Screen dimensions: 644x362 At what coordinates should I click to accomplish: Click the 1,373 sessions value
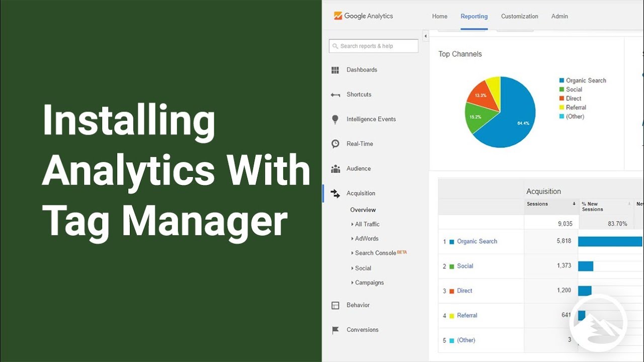pos(564,265)
